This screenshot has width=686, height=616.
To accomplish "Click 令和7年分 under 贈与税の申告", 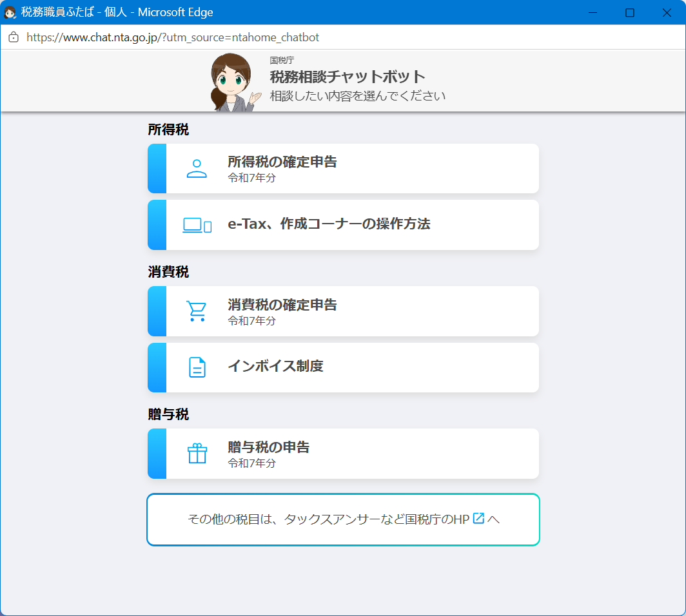I will pyautogui.click(x=252, y=463).
